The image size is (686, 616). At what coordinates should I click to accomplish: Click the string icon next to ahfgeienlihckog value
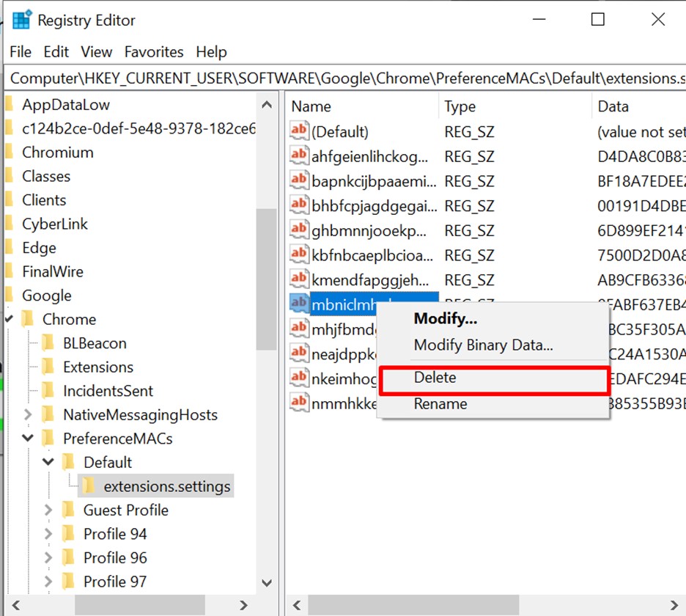(298, 156)
